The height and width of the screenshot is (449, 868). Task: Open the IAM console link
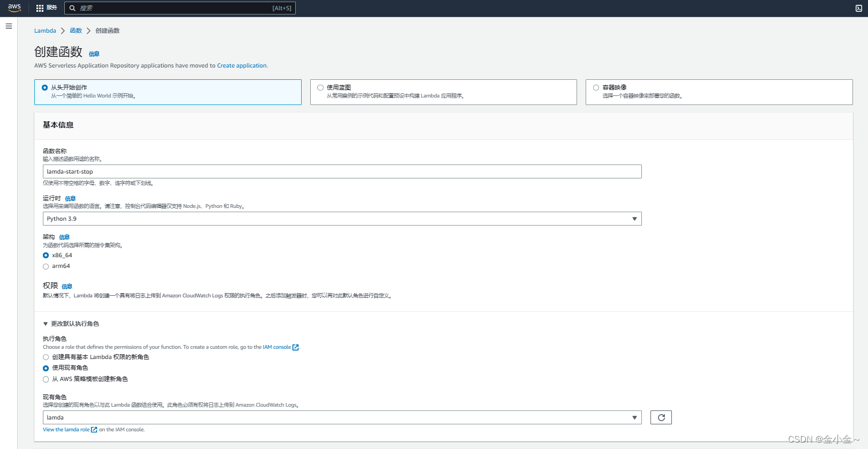point(276,347)
